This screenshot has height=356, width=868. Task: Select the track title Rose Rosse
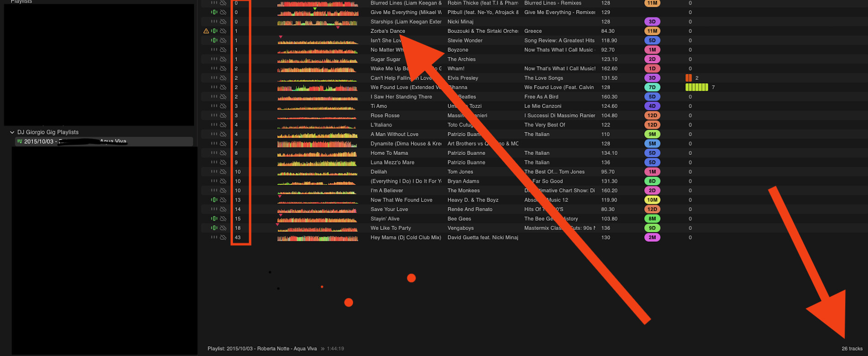(x=385, y=115)
